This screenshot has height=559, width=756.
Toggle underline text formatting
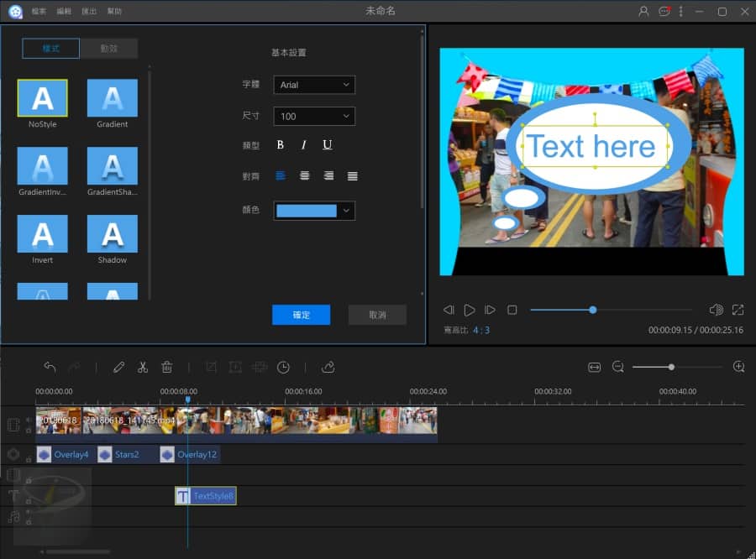[x=327, y=145]
